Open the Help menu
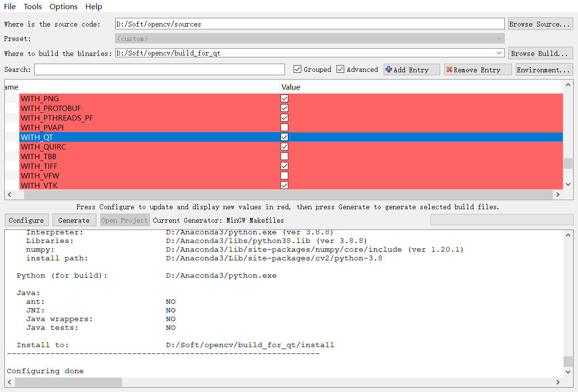Image resolution: width=578 pixels, height=392 pixels. [x=94, y=6]
